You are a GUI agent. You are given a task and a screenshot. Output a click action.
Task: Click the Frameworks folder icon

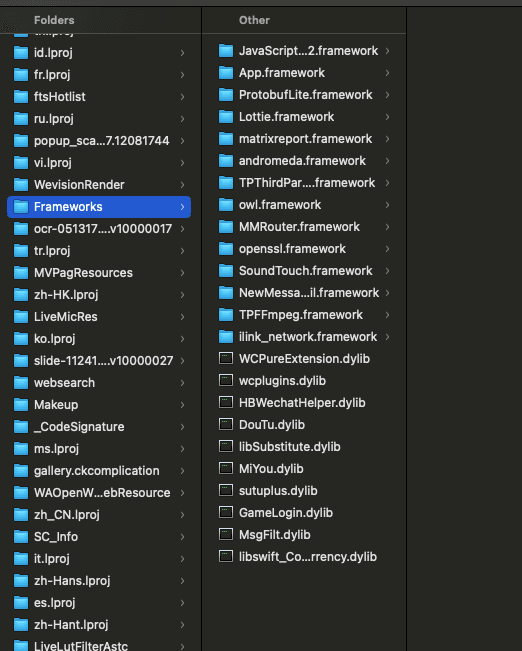pos(21,206)
